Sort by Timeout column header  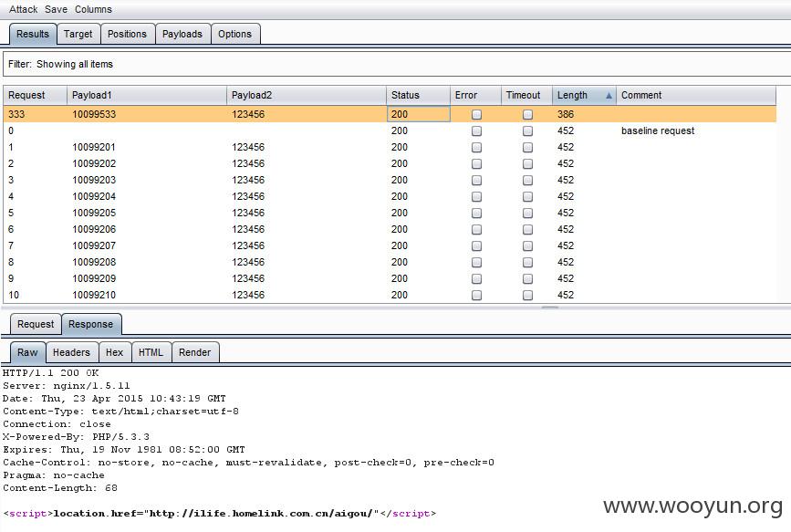[526, 95]
